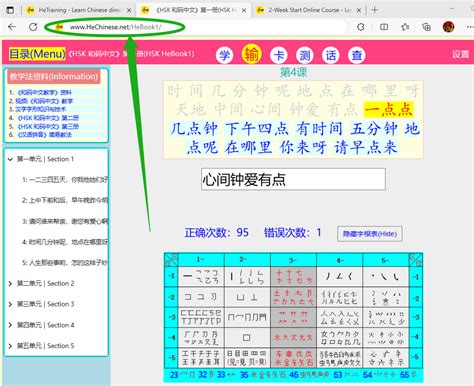This screenshot has height=386, width=474.
Task: Go back with the browser back arrow
Action: (12, 27)
